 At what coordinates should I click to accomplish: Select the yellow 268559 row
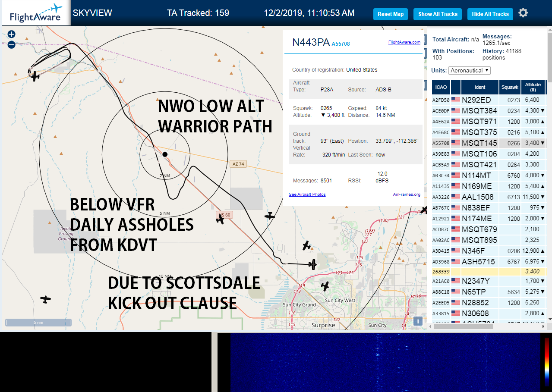(x=489, y=272)
